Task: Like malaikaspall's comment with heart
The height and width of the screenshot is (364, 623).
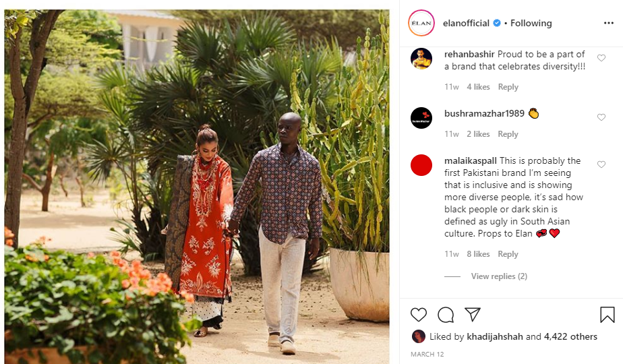Action: pos(601,164)
